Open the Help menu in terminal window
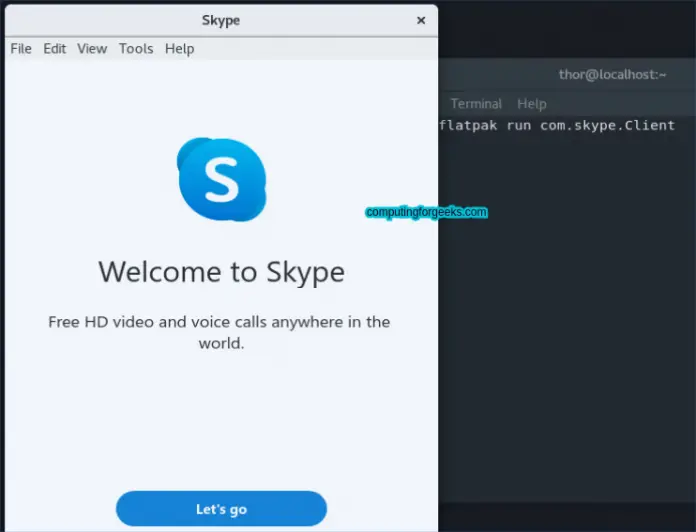Viewport: 696px width, 532px height. (532, 103)
